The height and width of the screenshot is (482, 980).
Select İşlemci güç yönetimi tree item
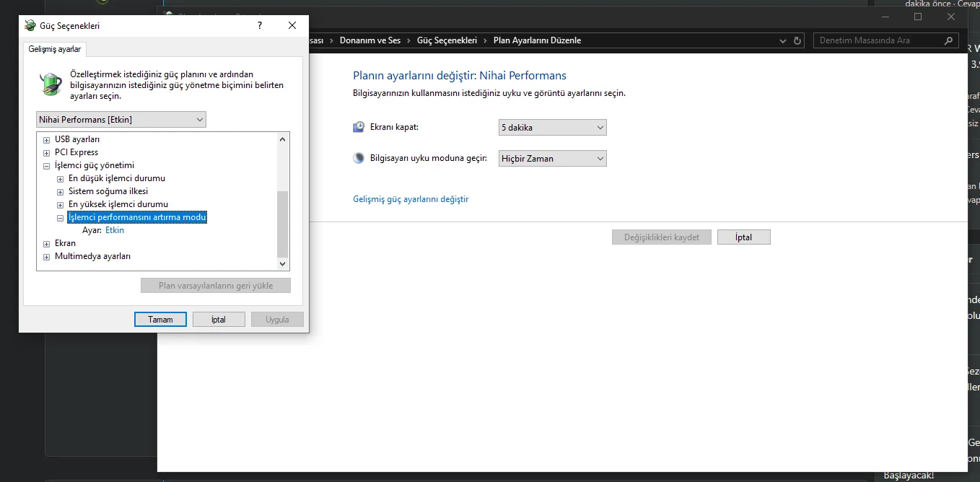(95, 165)
